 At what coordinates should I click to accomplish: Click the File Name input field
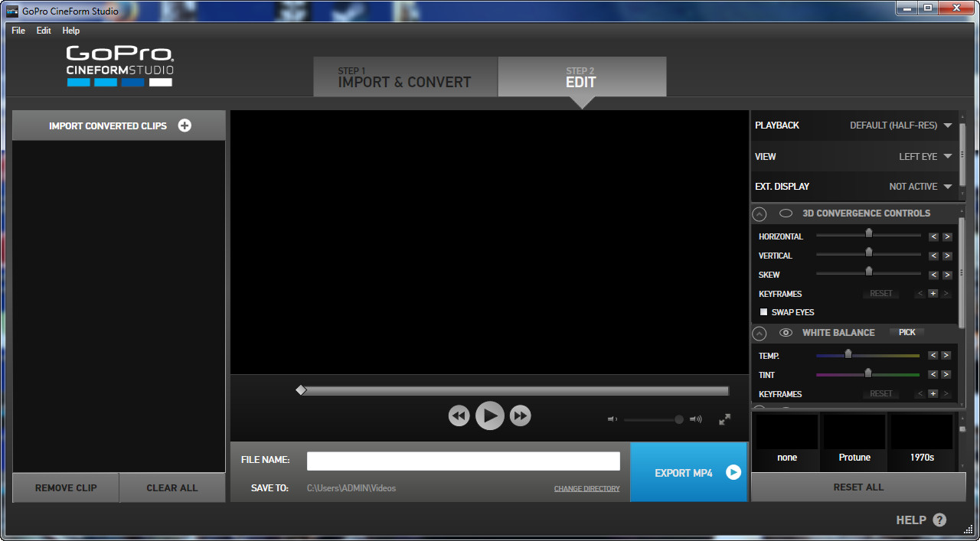click(x=463, y=461)
